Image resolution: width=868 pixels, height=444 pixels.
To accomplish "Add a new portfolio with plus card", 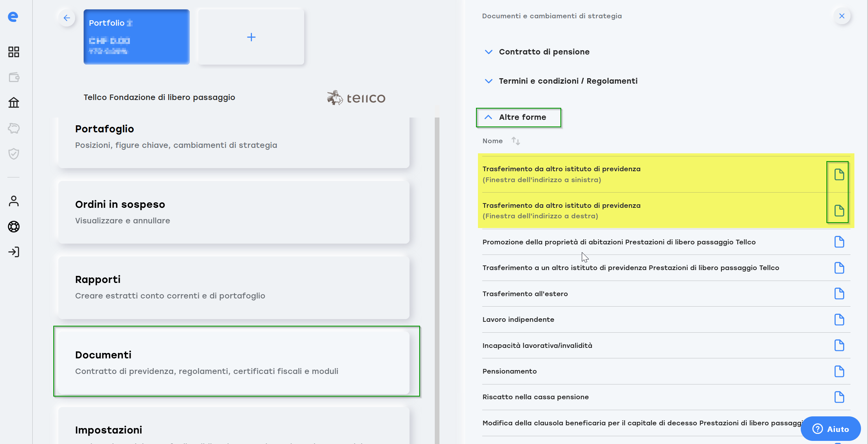I will point(251,37).
